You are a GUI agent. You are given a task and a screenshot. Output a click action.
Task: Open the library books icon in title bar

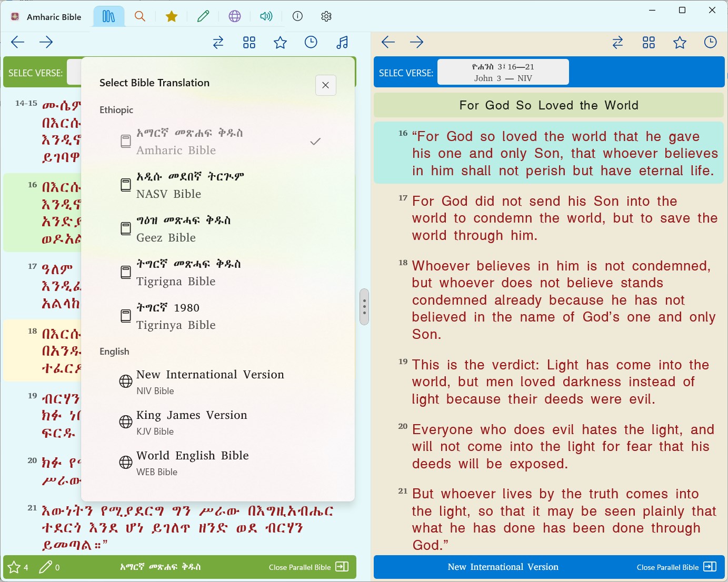(109, 16)
